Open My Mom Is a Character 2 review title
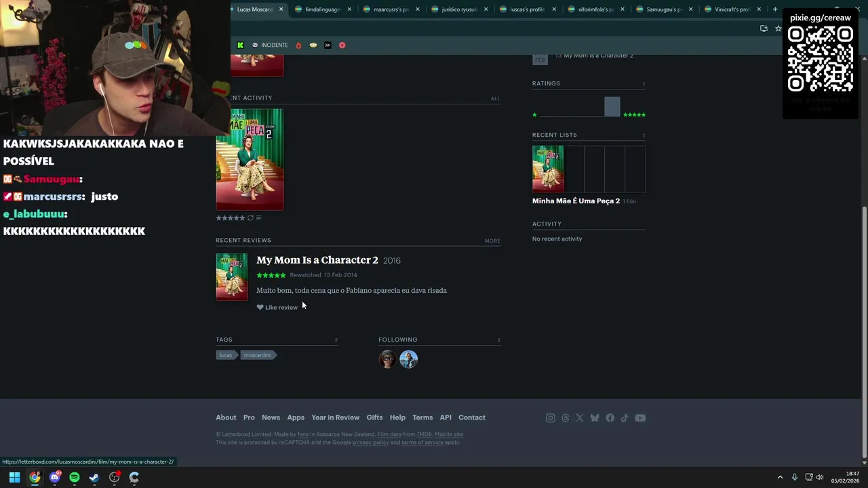The width and height of the screenshot is (868, 488). click(x=317, y=260)
